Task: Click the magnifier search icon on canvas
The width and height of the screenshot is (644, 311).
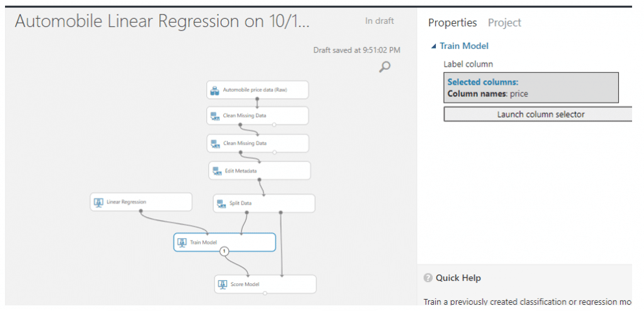Action: [384, 67]
